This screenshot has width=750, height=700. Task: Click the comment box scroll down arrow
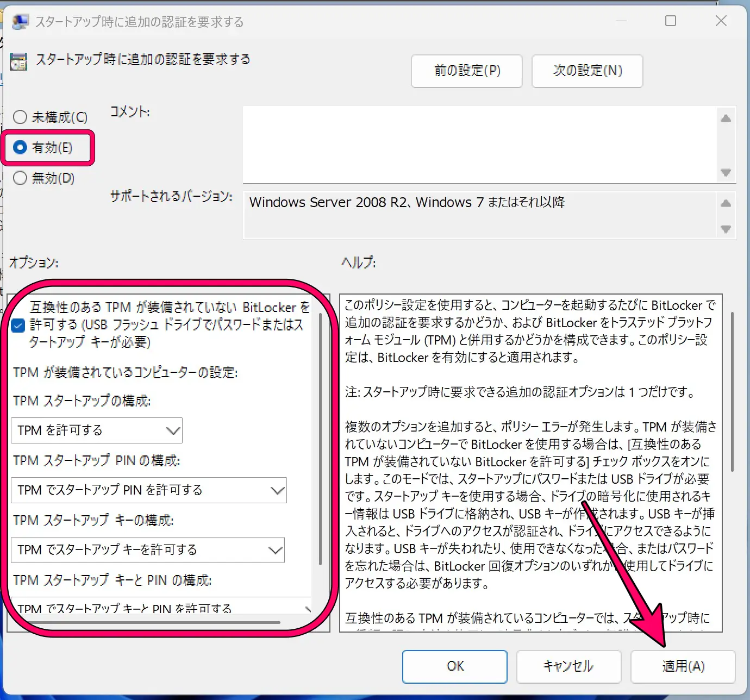pyautogui.click(x=726, y=172)
